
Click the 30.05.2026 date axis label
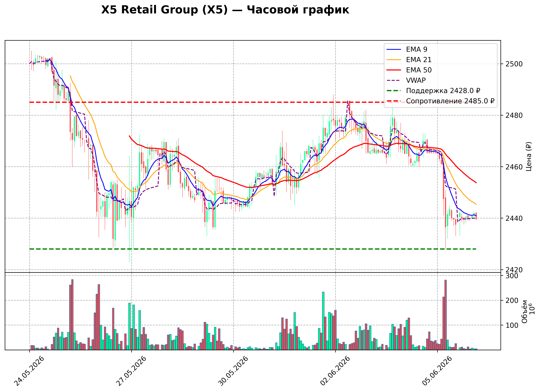coord(233,371)
